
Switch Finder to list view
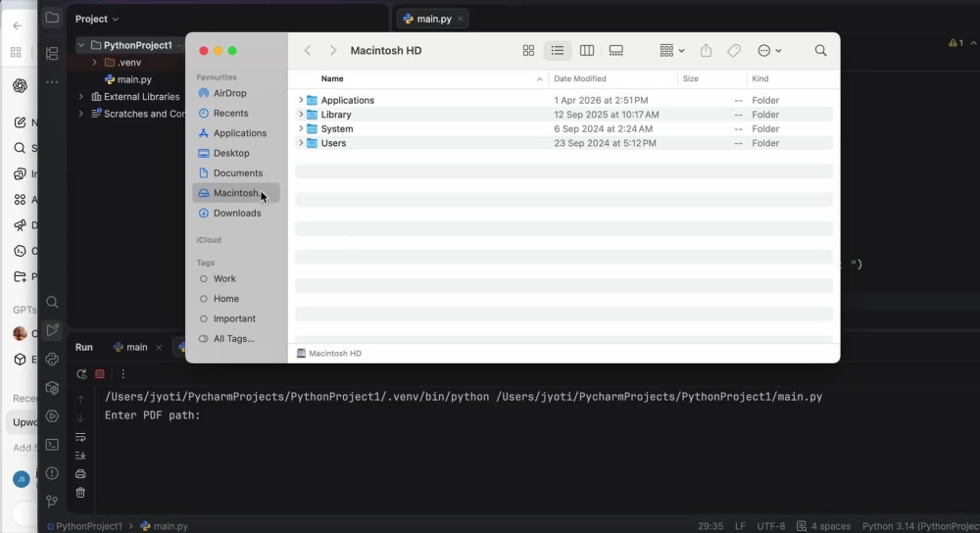(557, 51)
